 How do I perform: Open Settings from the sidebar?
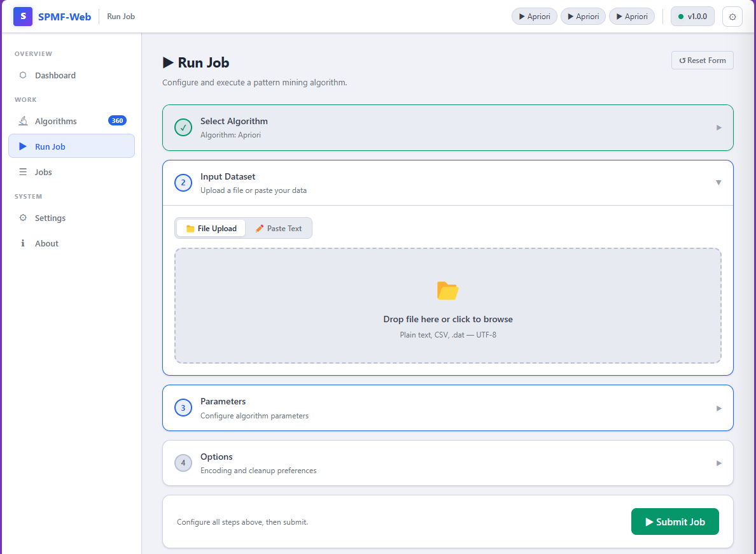[50, 218]
